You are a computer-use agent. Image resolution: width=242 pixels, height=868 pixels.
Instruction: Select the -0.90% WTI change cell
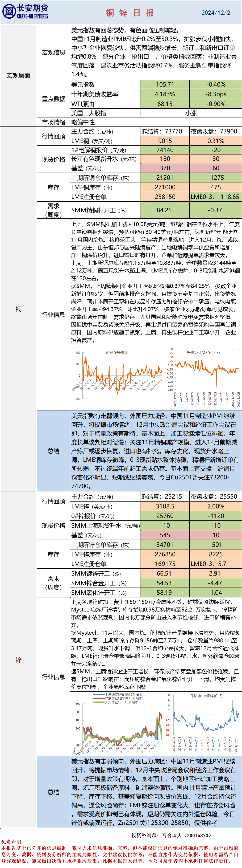click(216, 104)
